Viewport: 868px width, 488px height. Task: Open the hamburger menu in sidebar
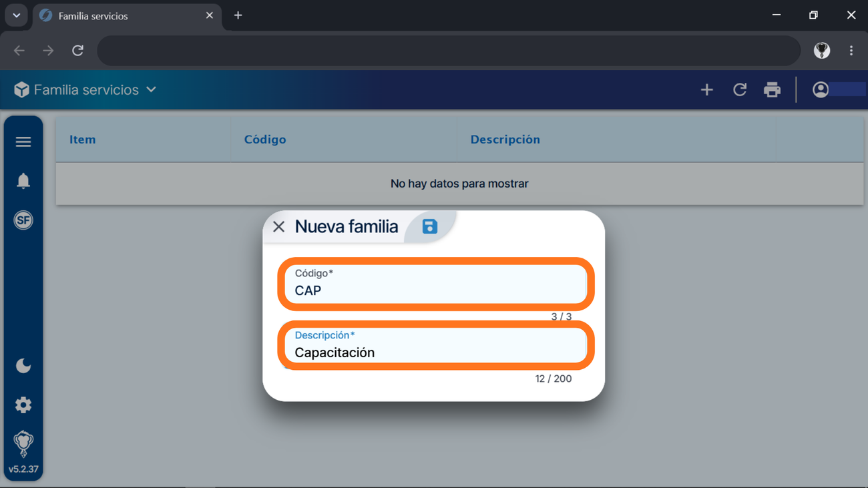click(x=23, y=142)
